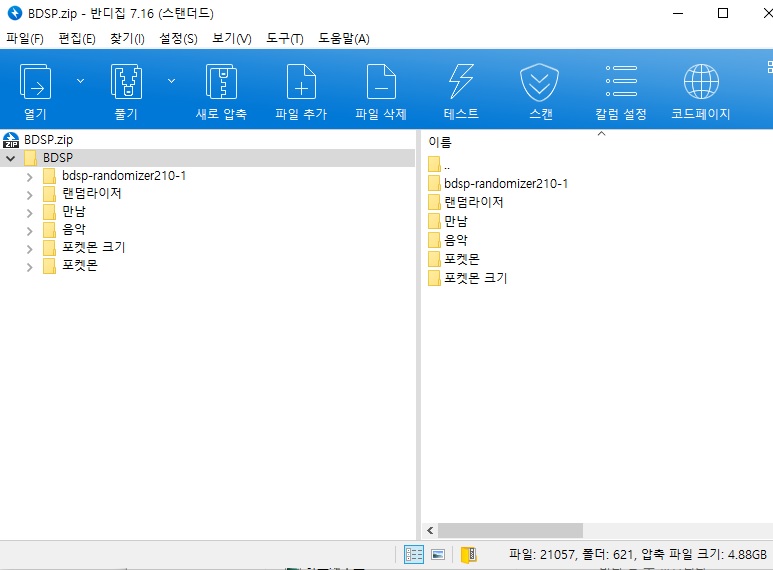Viewport: 773px width, 570px height.
Task: Click the grid icon at toolbar right edge
Action: point(770,67)
